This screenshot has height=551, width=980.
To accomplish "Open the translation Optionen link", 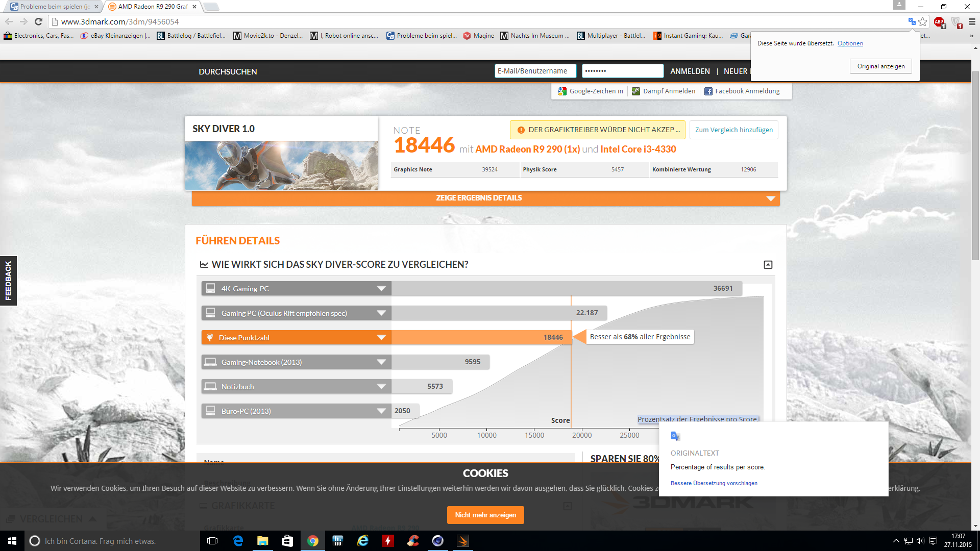I will pyautogui.click(x=850, y=43).
